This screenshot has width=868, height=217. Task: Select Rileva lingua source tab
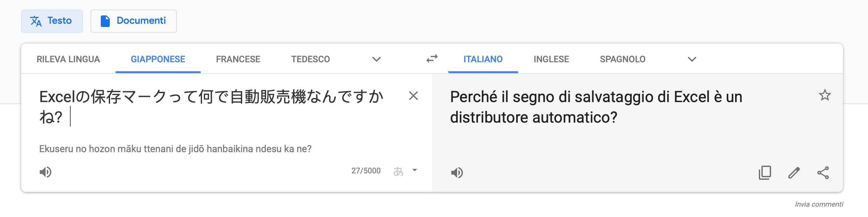(68, 59)
